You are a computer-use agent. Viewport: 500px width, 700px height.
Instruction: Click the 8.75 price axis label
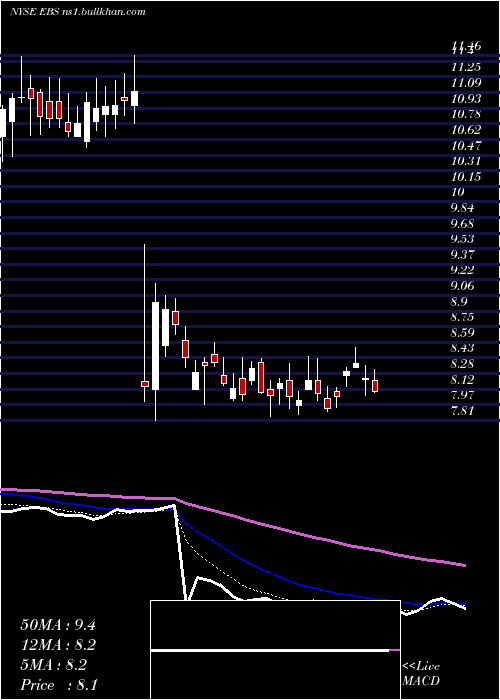point(463,317)
